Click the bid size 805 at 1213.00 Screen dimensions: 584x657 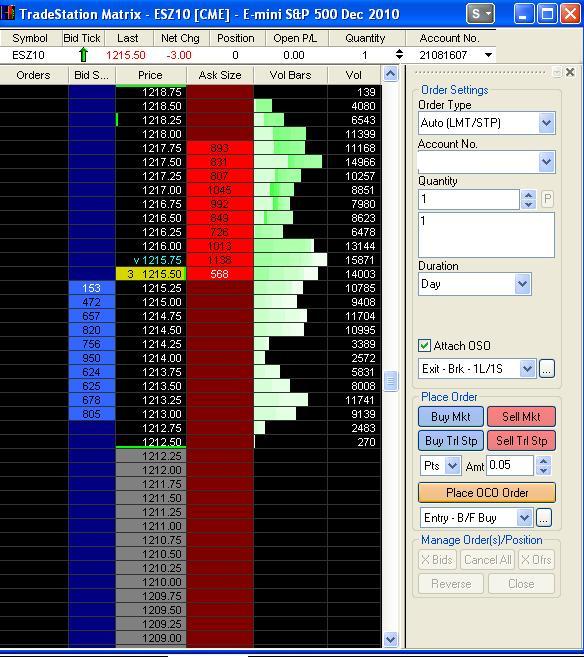[92, 414]
